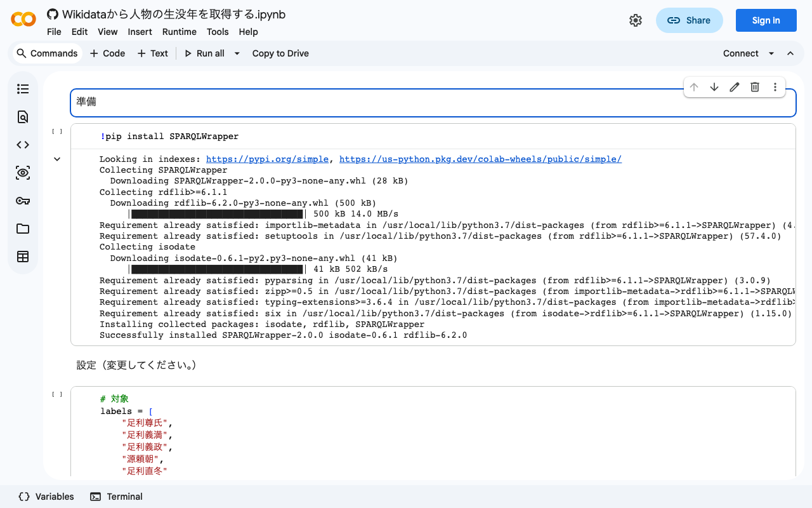Image resolution: width=812 pixels, height=508 pixels.
Task: Open the Run all dropdown arrow
Action: [237, 53]
